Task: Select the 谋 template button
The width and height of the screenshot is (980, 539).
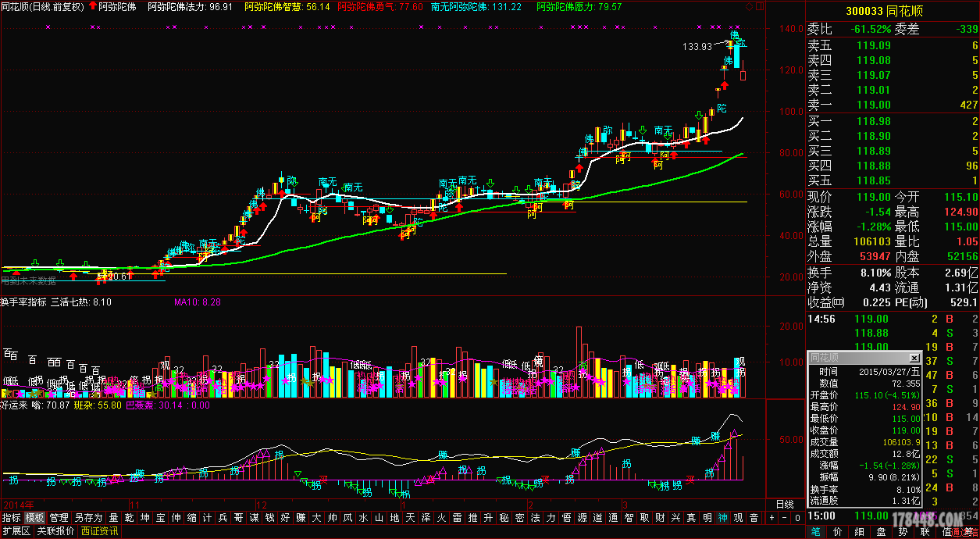Action: click(x=254, y=517)
